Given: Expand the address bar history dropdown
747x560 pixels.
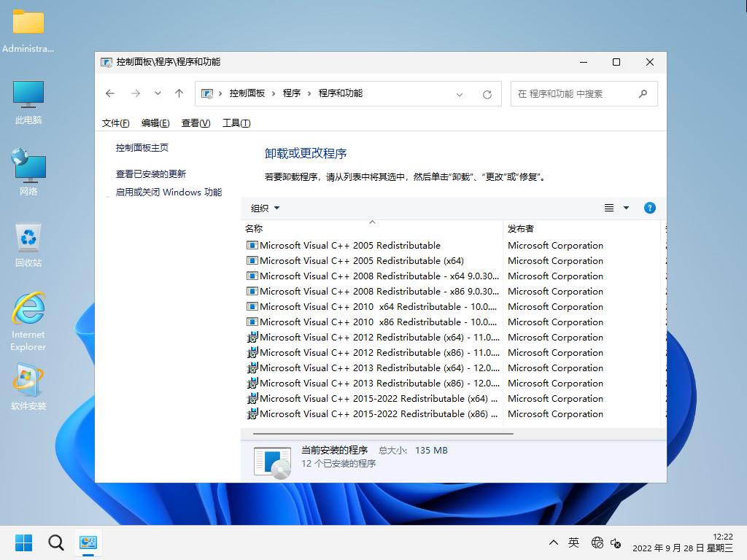Looking at the screenshot, I should click(x=460, y=94).
